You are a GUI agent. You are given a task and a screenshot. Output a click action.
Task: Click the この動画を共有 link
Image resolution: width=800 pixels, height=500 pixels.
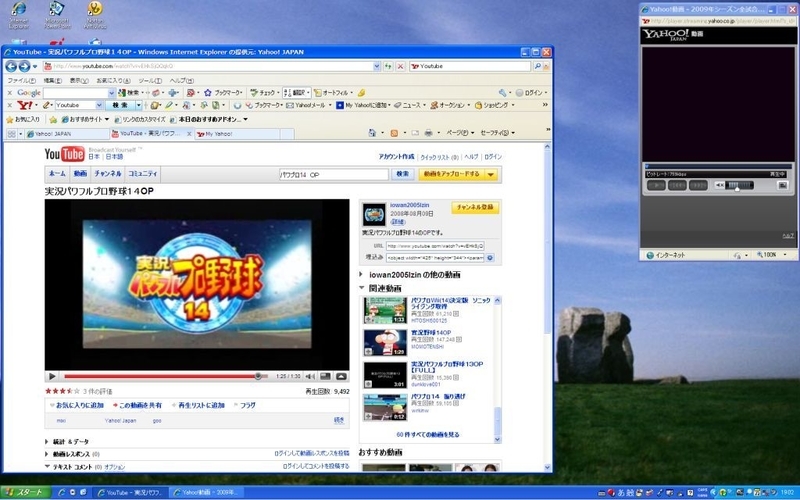point(140,406)
